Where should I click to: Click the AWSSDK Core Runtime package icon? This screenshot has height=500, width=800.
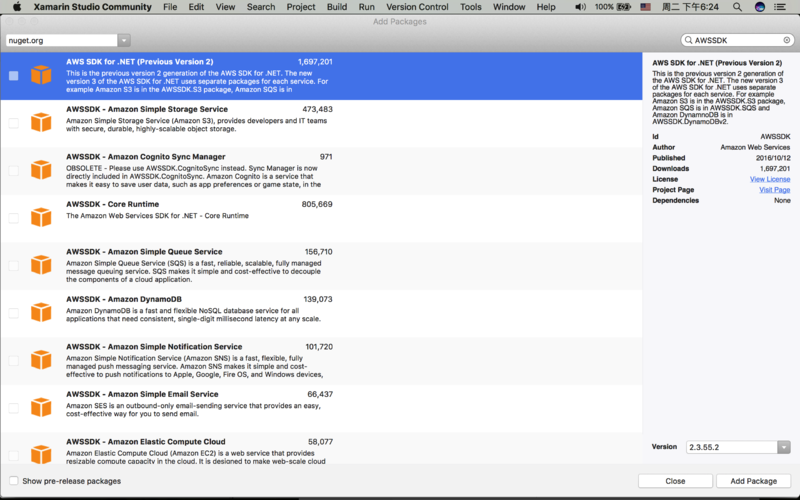coord(41,217)
